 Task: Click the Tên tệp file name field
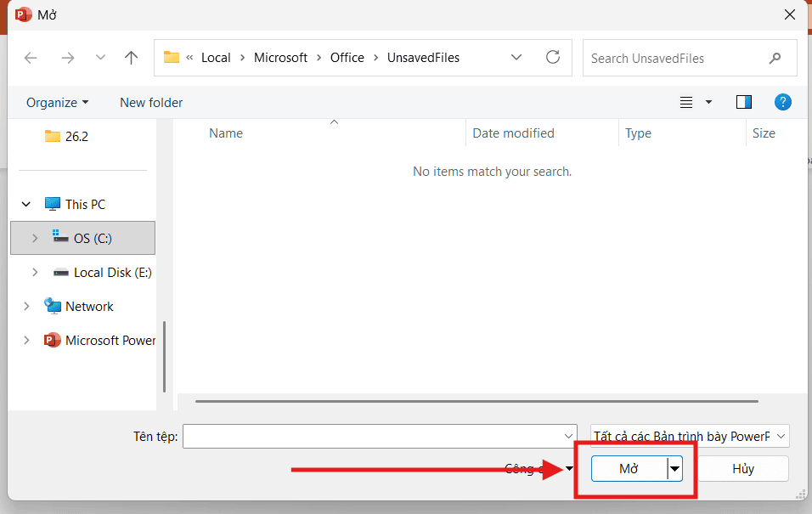tap(372, 436)
